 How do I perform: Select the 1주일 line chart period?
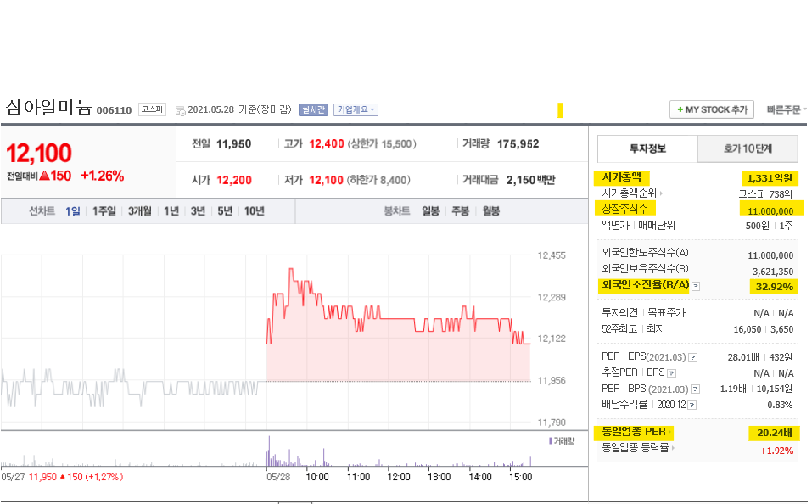(104, 211)
